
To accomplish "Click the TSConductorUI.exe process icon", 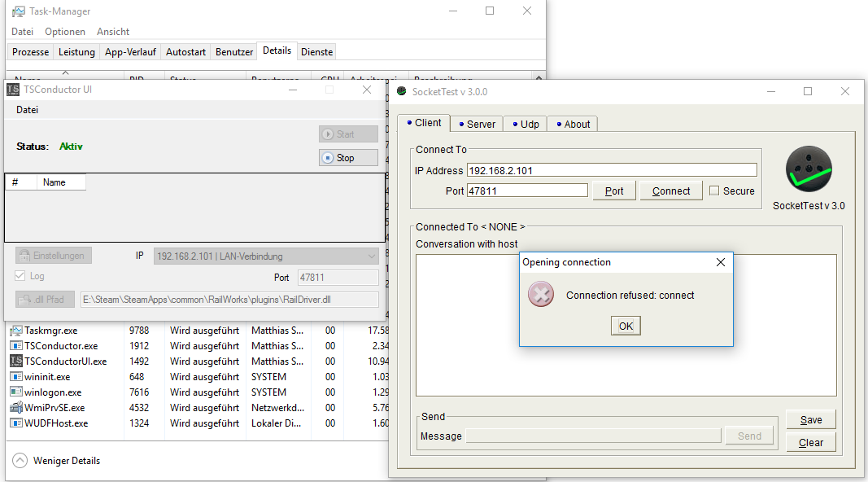I will click(16, 361).
